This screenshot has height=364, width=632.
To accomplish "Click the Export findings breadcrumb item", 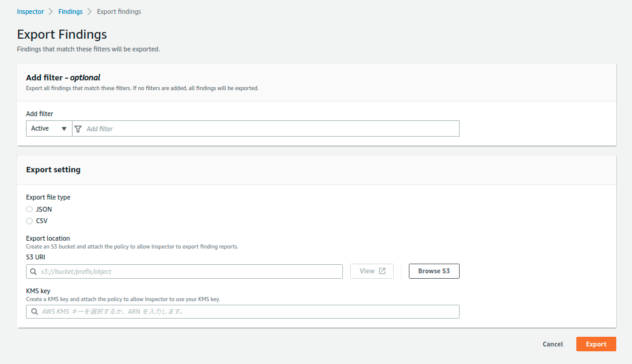I will [119, 11].
